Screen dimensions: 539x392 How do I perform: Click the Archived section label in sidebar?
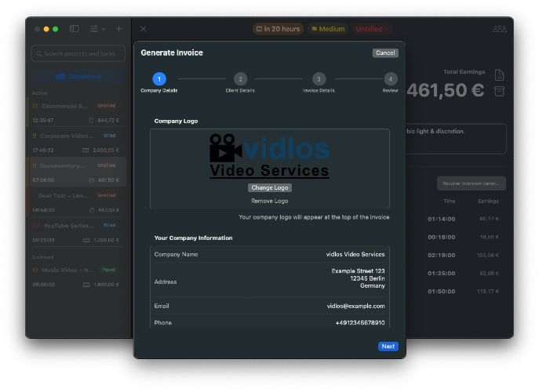pyautogui.click(x=42, y=257)
